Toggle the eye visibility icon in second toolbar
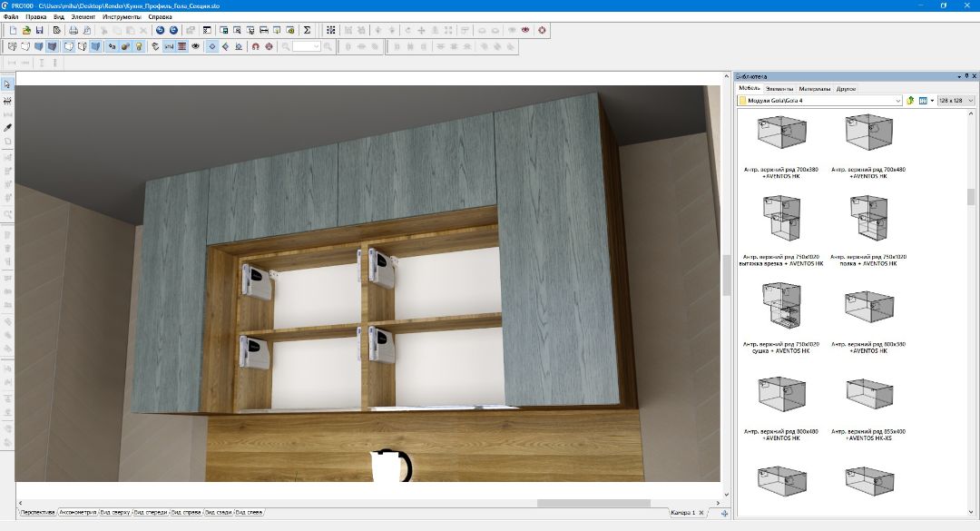The image size is (980, 531). click(196, 46)
